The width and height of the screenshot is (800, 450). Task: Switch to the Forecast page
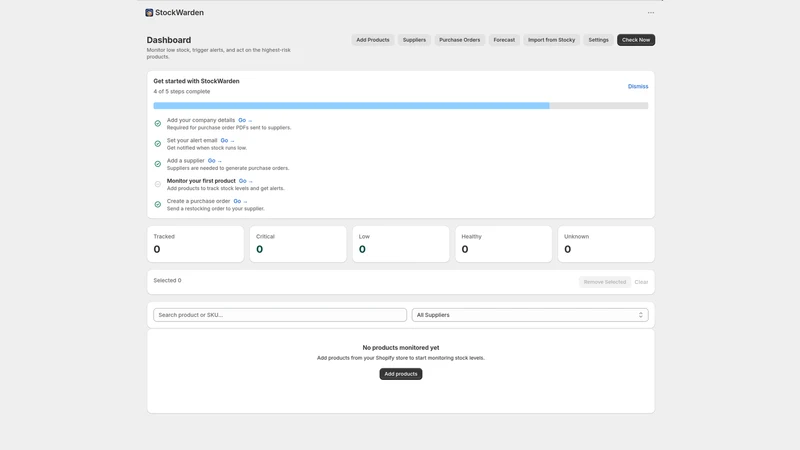click(504, 40)
